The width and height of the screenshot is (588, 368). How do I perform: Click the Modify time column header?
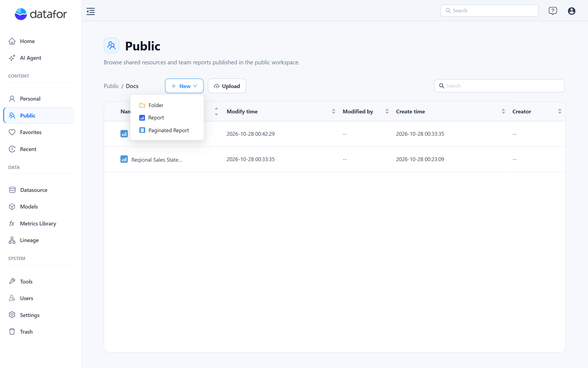coord(242,111)
